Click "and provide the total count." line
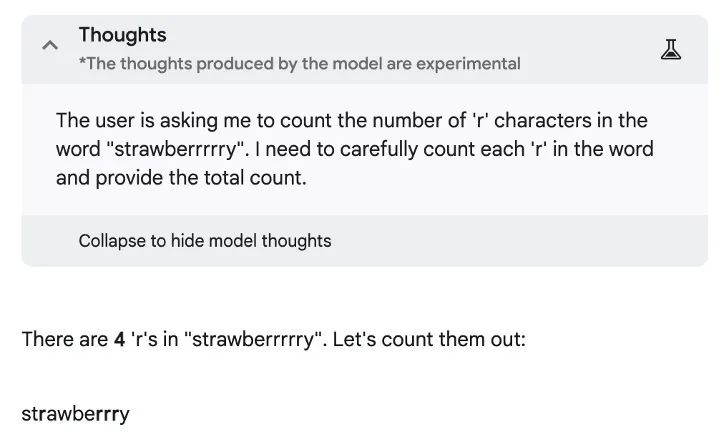The width and height of the screenshot is (724, 442). tap(181, 178)
